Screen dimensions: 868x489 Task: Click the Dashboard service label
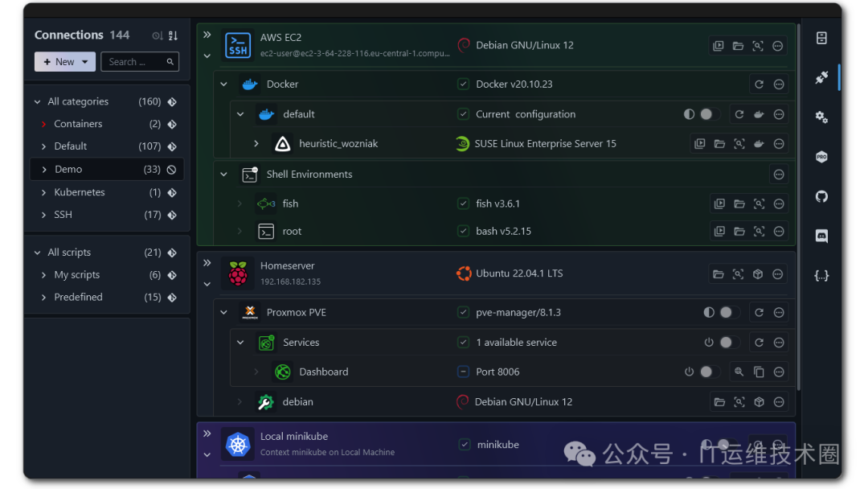point(324,372)
